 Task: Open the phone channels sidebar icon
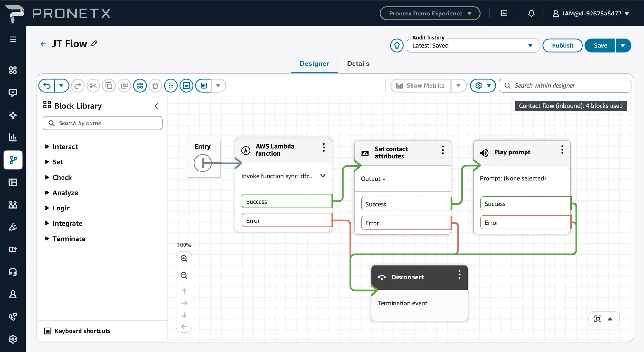click(13, 317)
